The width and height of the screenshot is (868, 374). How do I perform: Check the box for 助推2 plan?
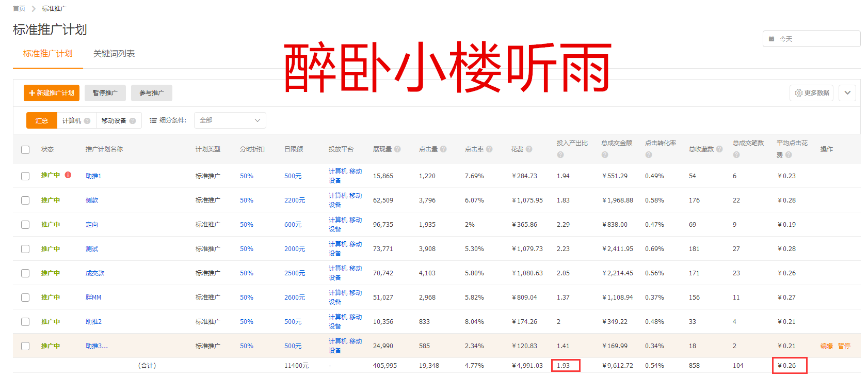(x=25, y=321)
